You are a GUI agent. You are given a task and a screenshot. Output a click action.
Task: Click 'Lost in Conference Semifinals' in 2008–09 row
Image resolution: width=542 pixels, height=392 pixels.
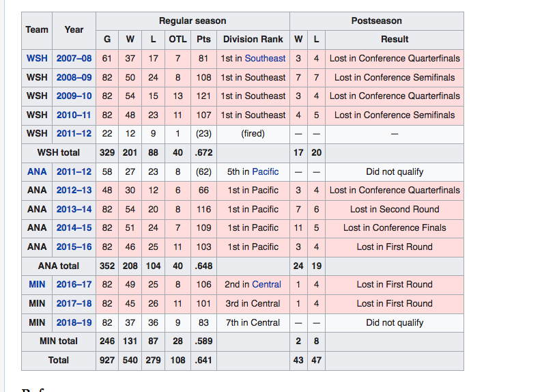pyautogui.click(x=395, y=77)
